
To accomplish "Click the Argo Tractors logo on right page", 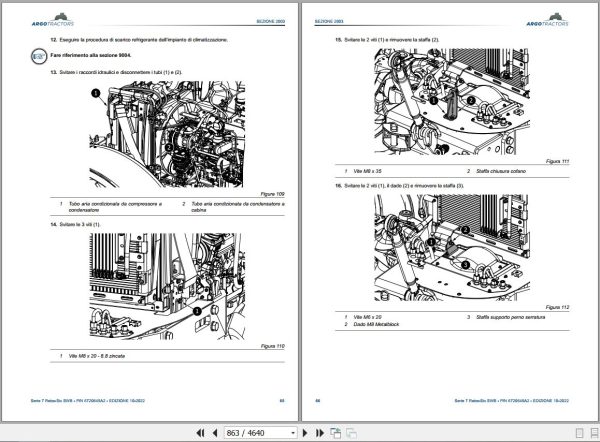I will point(547,20).
